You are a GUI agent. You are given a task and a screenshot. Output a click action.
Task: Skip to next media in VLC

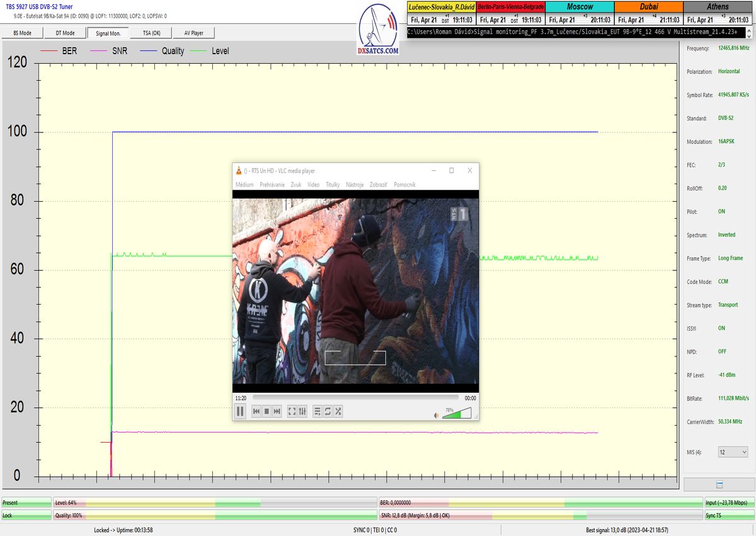click(277, 411)
